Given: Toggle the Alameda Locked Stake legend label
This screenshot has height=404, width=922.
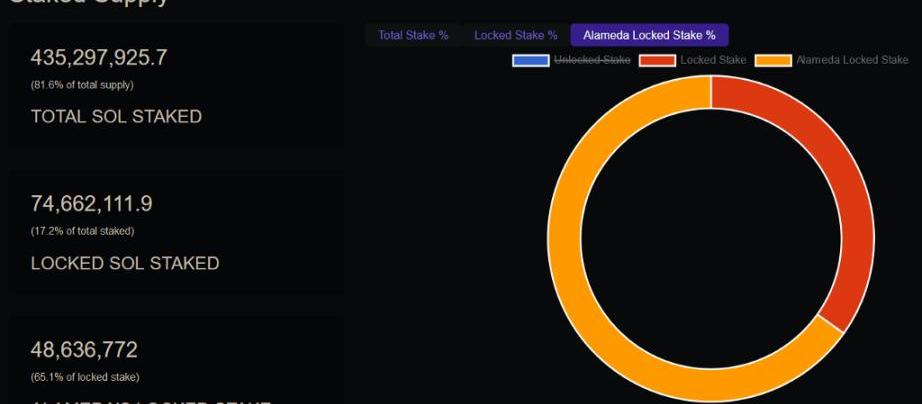Looking at the screenshot, I should tap(852, 61).
